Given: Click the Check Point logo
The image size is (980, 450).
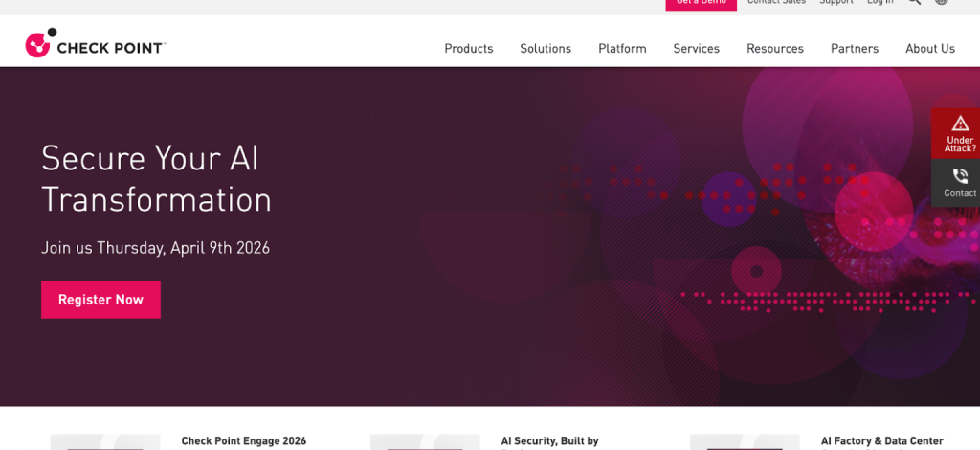Looking at the screenshot, I should [95, 45].
